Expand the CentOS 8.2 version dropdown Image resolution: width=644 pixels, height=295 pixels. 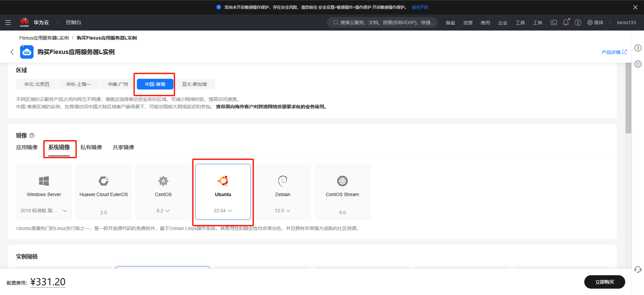coord(163,211)
